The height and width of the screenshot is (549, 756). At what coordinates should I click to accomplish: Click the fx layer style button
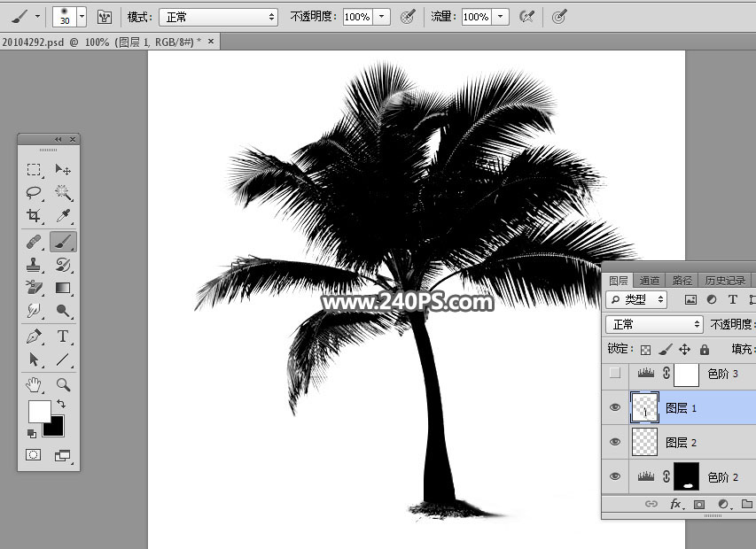[x=675, y=504]
